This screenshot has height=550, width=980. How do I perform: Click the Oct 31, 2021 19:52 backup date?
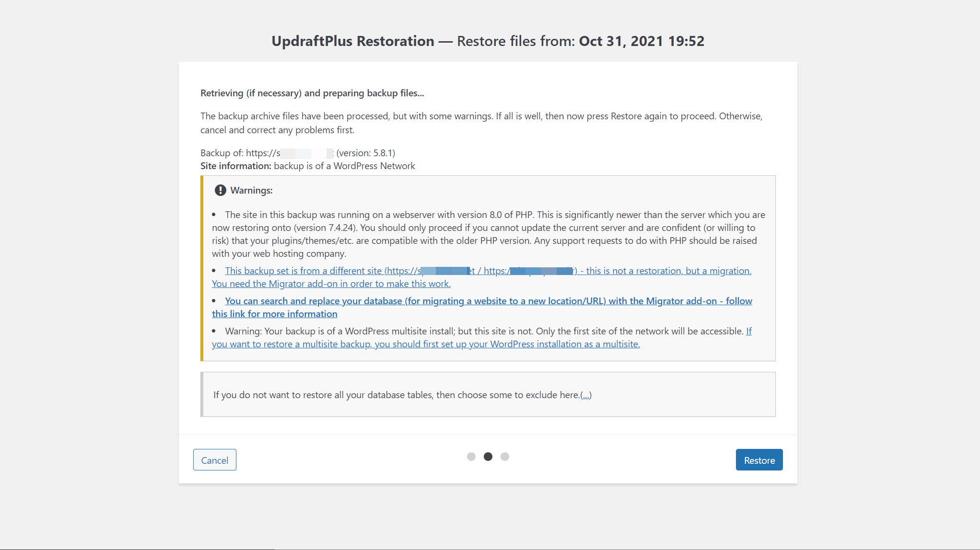click(x=642, y=41)
